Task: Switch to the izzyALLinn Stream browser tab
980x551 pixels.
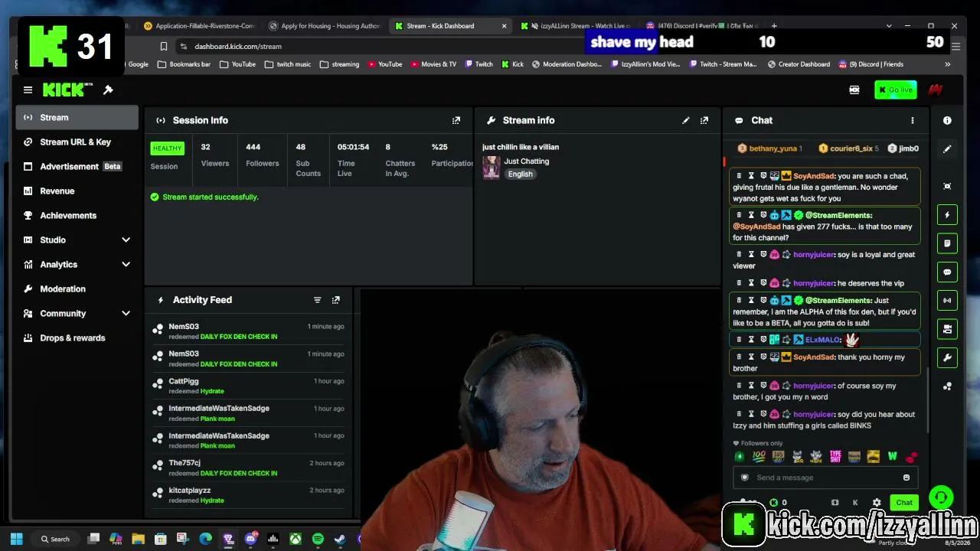Action: (577, 26)
